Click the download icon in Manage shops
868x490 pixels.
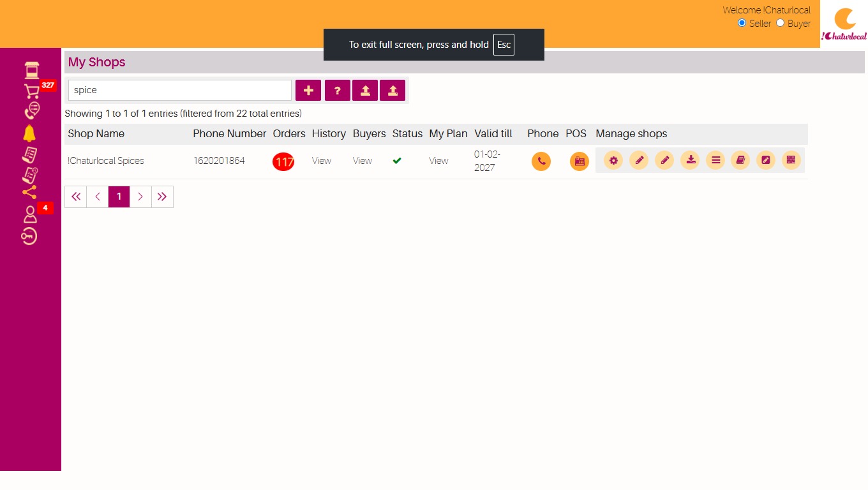point(690,161)
